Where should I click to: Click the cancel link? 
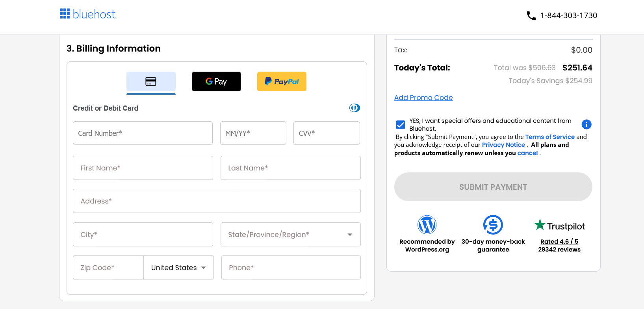pos(527,153)
